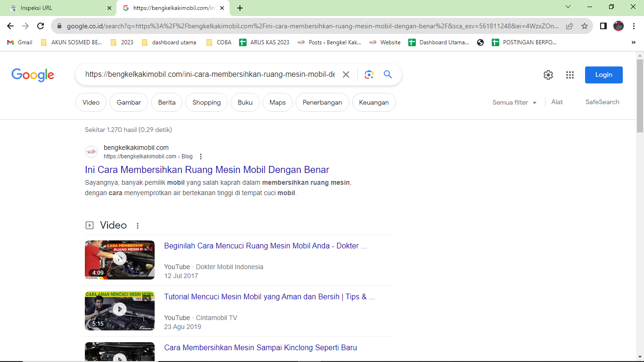Click the Google search query input field

[x=210, y=74]
